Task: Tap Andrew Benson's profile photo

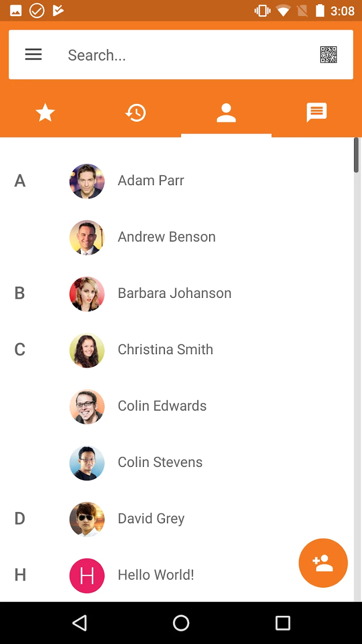Action: (x=87, y=237)
